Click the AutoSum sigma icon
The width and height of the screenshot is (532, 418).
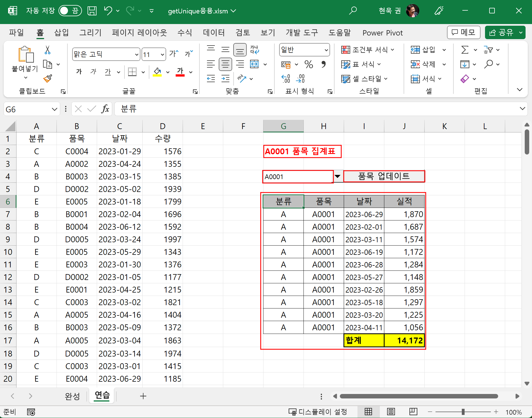(x=465, y=50)
